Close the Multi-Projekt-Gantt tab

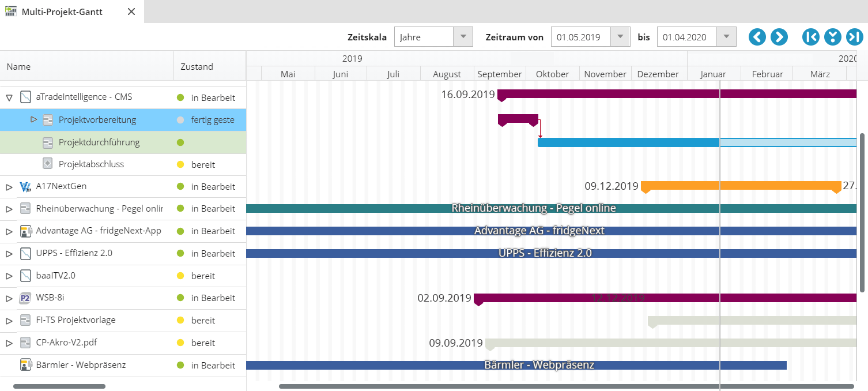click(131, 12)
